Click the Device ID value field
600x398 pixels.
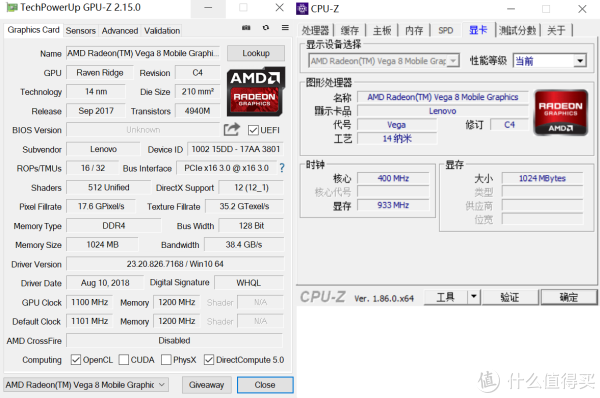tap(235, 149)
